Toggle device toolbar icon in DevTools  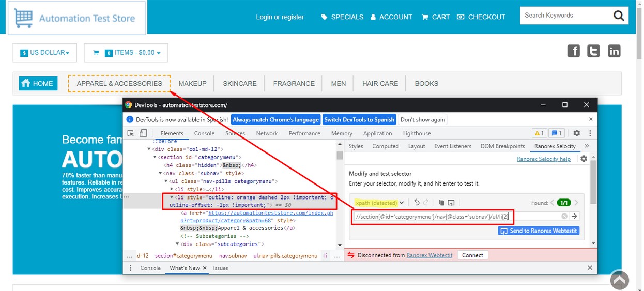tap(143, 133)
